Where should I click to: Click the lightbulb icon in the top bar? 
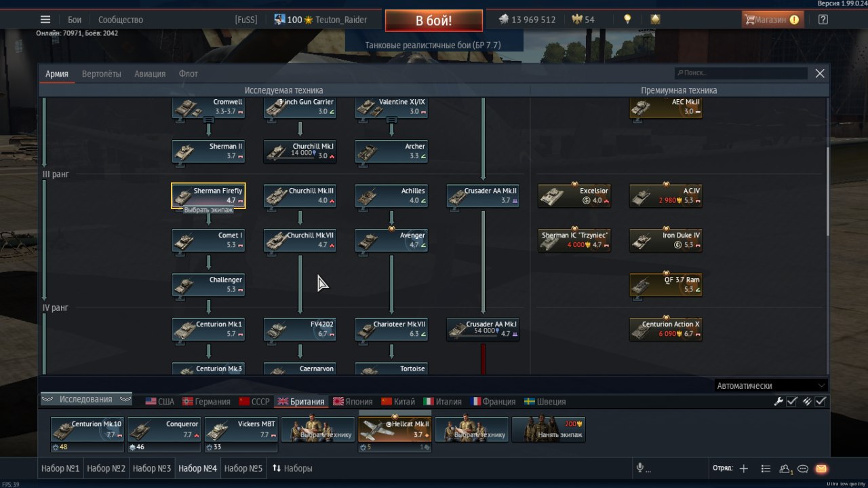tap(628, 20)
